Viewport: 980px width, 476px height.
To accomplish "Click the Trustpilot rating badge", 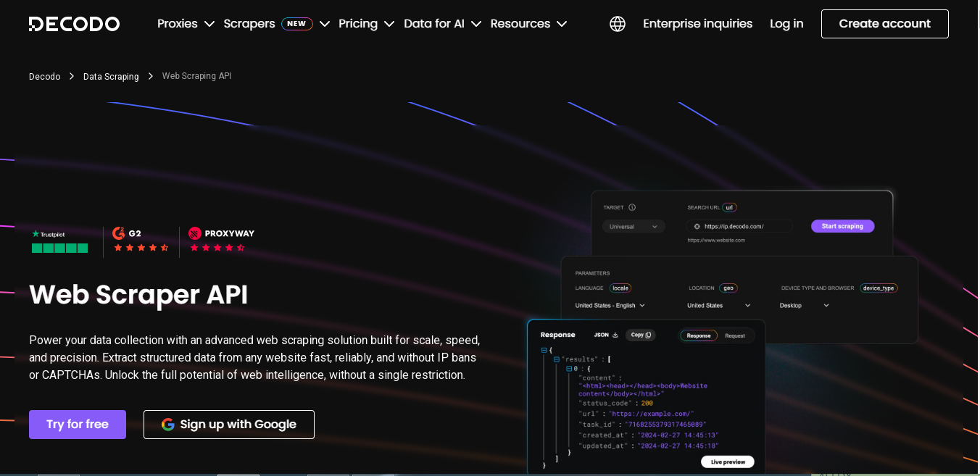I will pyautogui.click(x=59, y=241).
